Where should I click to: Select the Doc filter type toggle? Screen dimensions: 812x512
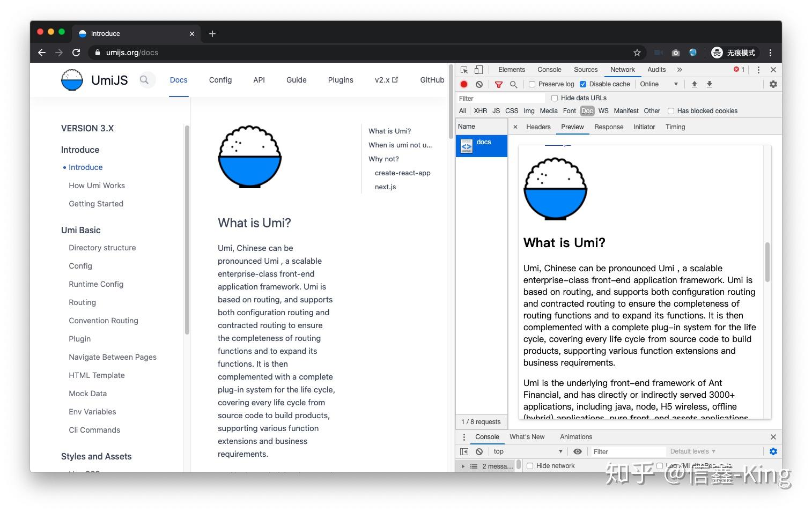coord(587,111)
